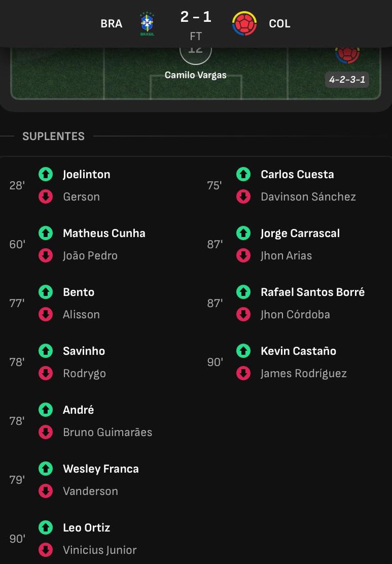Toggle the substitution arrow beside Bento
This screenshot has height=564, width=392.
pyautogui.click(x=45, y=292)
